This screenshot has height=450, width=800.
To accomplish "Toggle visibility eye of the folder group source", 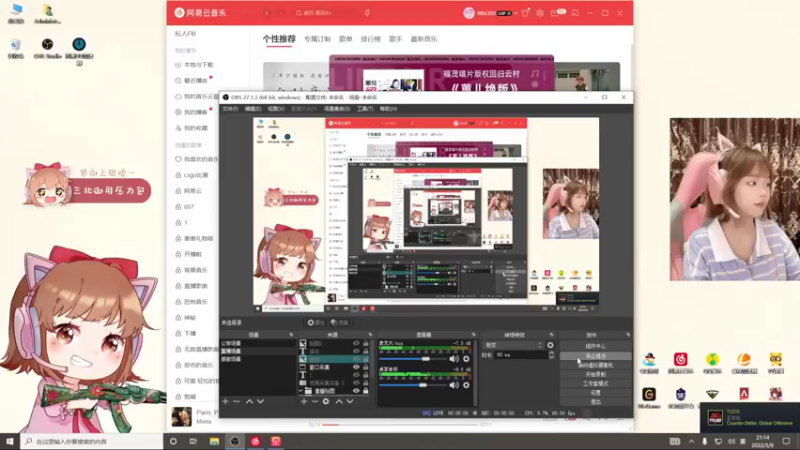I will [356, 391].
